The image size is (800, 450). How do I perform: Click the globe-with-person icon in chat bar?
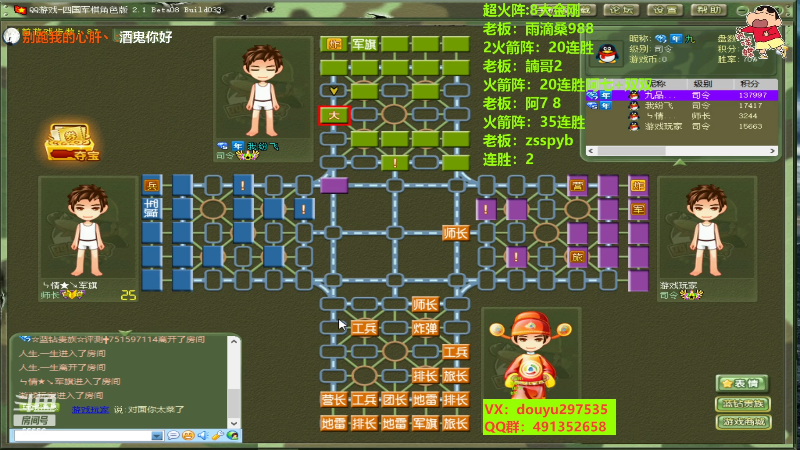233,435
